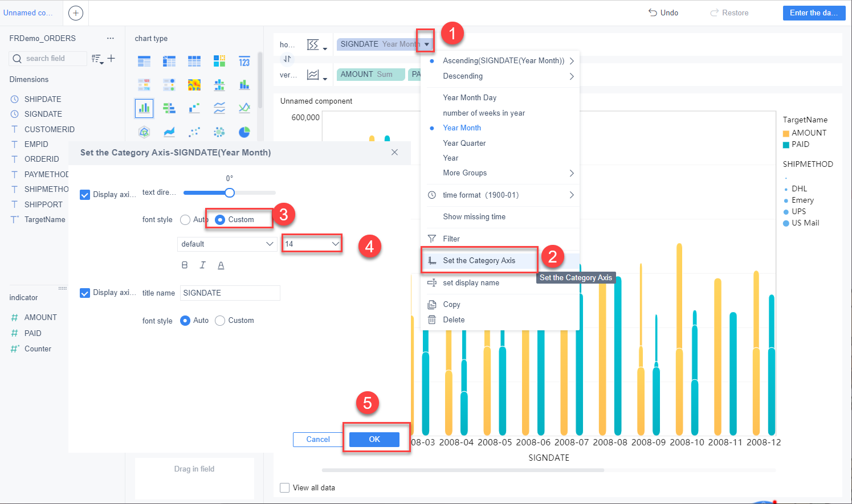The width and height of the screenshot is (852, 504).
Task: Choose the scatter chart type
Action: click(x=194, y=132)
